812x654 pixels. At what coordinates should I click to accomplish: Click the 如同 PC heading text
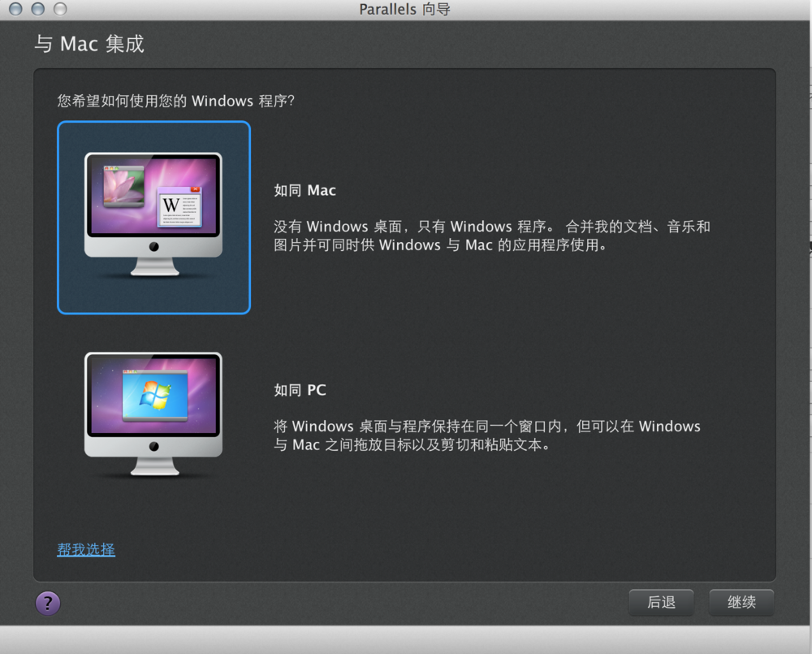coord(300,390)
